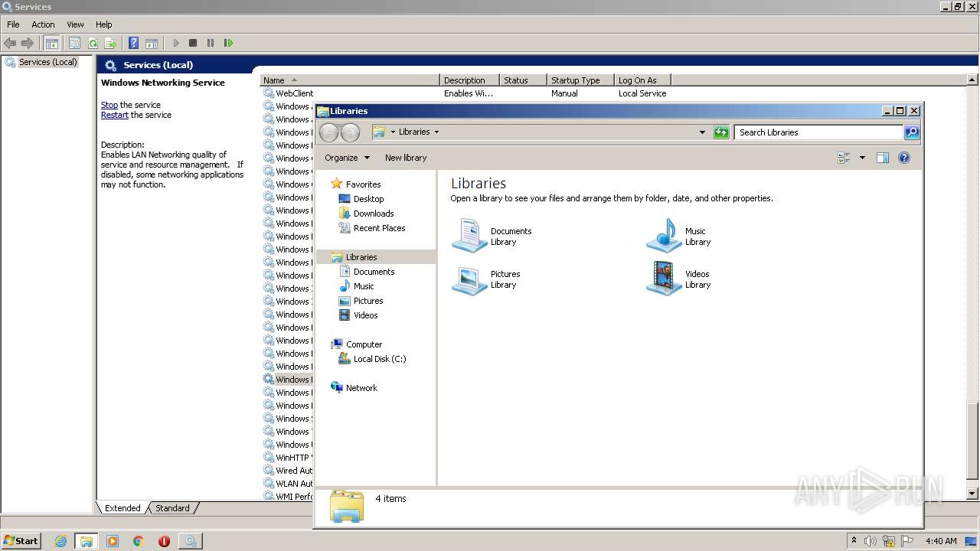
Task: Click the Change your view icon
Action: pos(844,158)
